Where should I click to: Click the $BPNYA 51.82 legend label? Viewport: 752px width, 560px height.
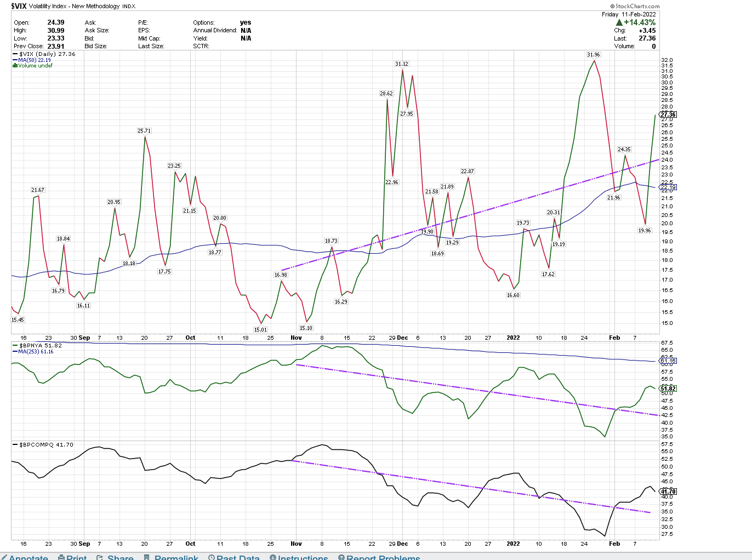click(x=37, y=346)
